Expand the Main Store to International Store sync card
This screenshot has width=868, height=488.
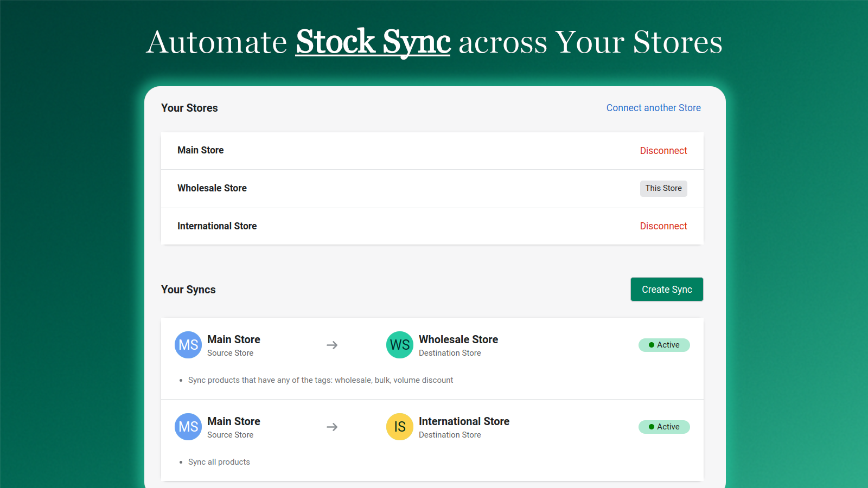pyautogui.click(x=432, y=441)
